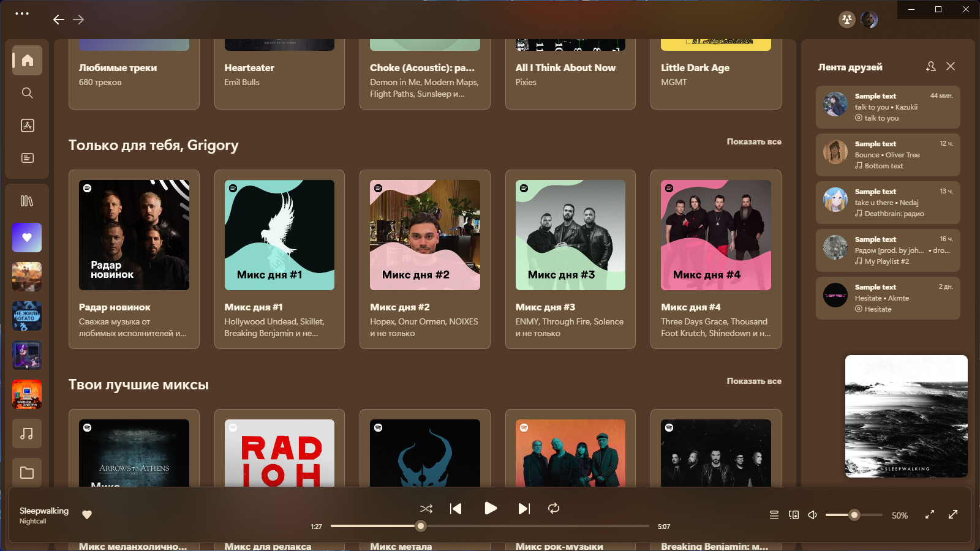Image resolution: width=980 pixels, height=551 pixels.
Task: Mute the volume speaker icon
Action: 813,515
